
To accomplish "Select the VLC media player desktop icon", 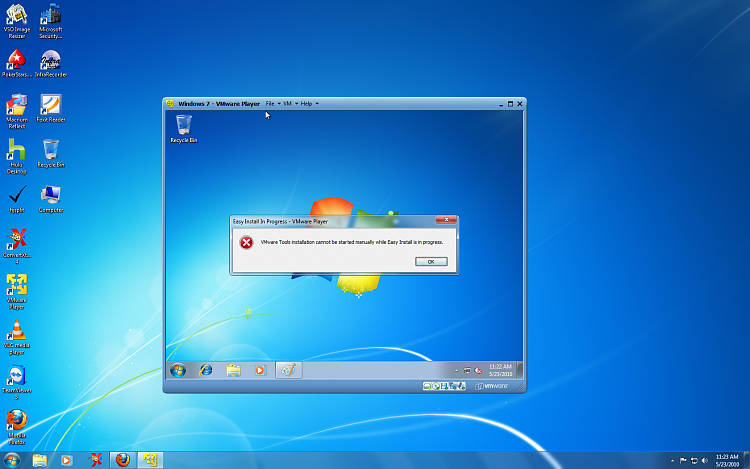I will click(17, 337).
